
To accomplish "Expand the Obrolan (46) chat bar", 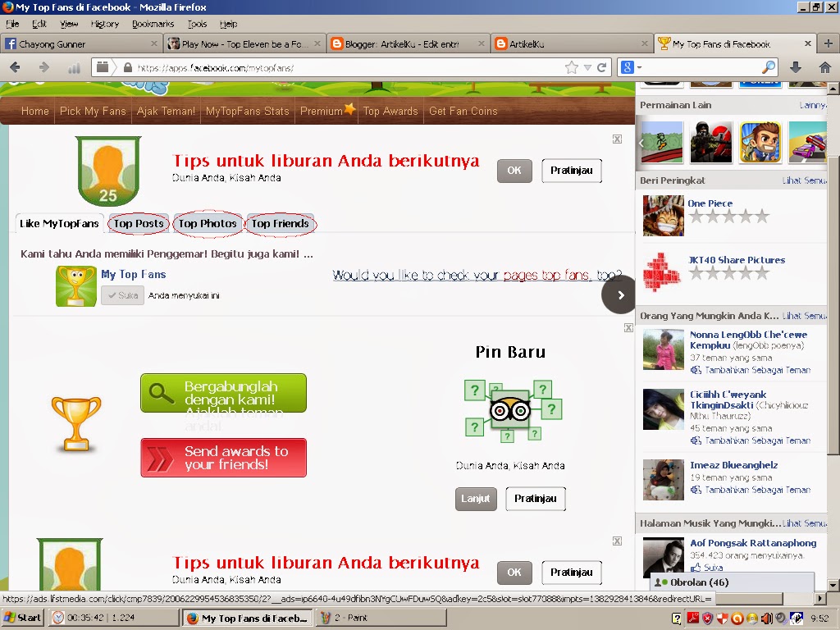I will tap(732, 582).
